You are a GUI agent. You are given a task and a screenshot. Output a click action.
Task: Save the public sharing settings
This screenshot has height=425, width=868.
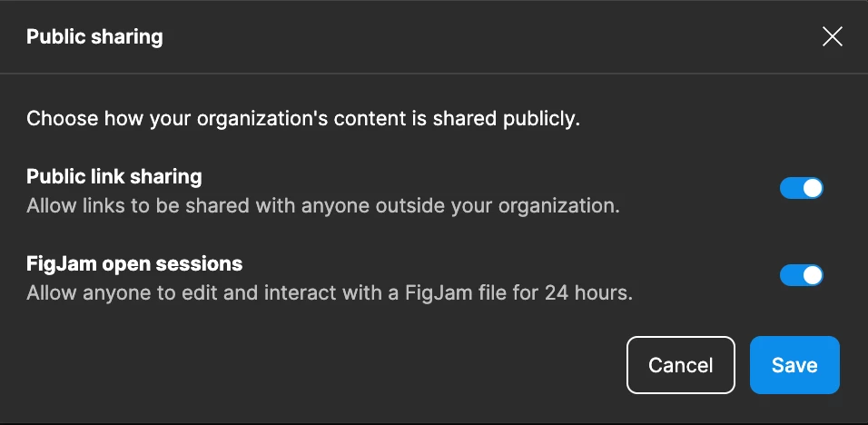(794, 365)
